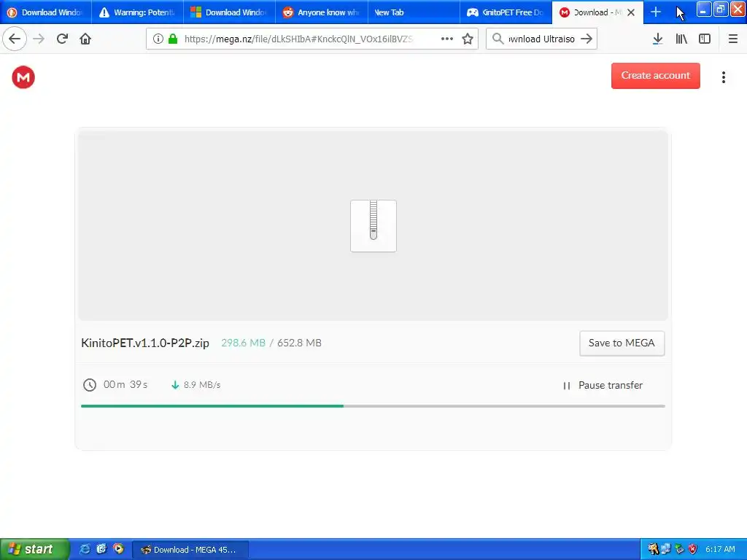Minimize the Firefox window
This screenshot has width=747, height=560.
tap(704, 9)
